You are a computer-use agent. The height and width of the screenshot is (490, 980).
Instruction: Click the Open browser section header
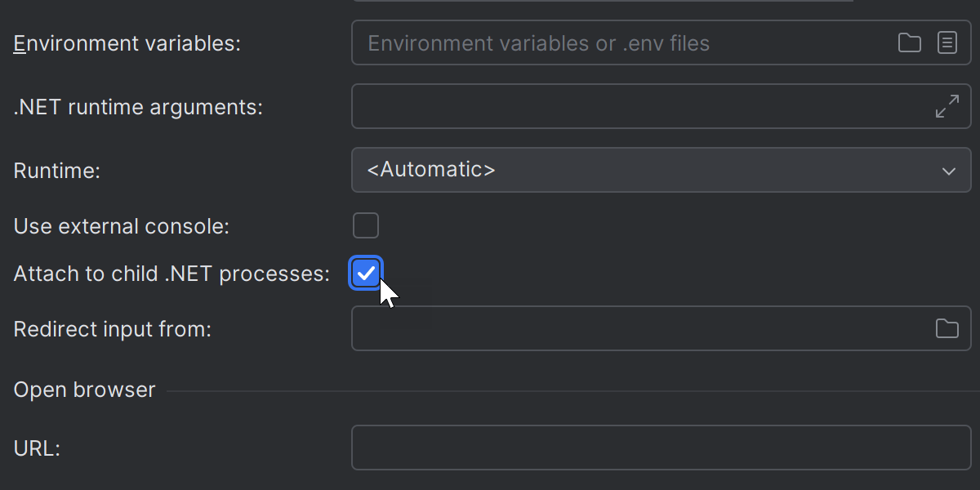tap(84, 390)
